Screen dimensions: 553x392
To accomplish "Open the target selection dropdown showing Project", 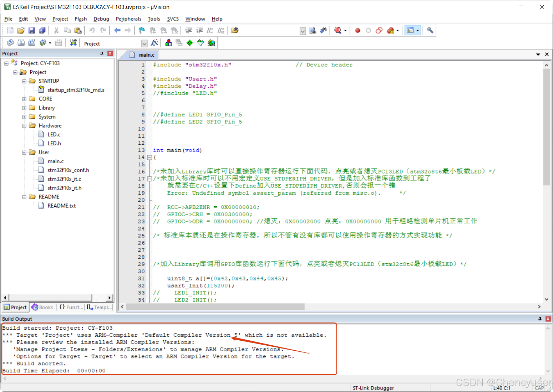I will (x=144, y=43).
